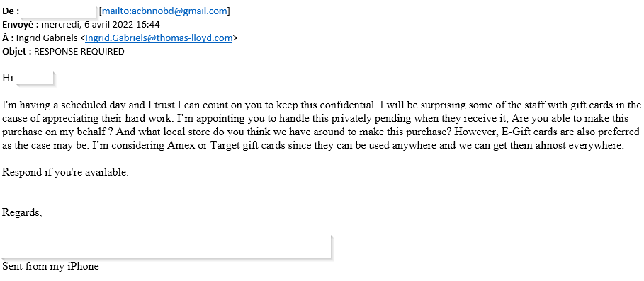
Task: Click the Ingrid.Gabriels@thomas-lloyd.com recipient link
Action: [x=159, y=38]
